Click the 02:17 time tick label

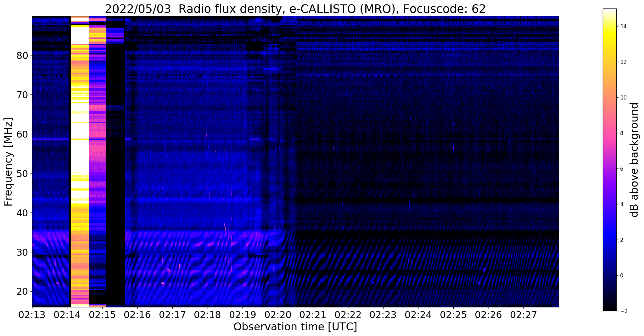[172, 315]
